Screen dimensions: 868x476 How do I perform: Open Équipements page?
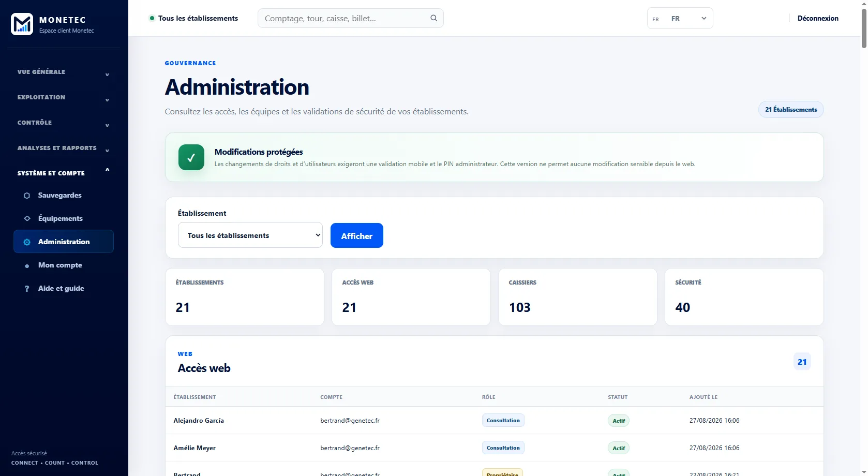(x=63, y=218)
